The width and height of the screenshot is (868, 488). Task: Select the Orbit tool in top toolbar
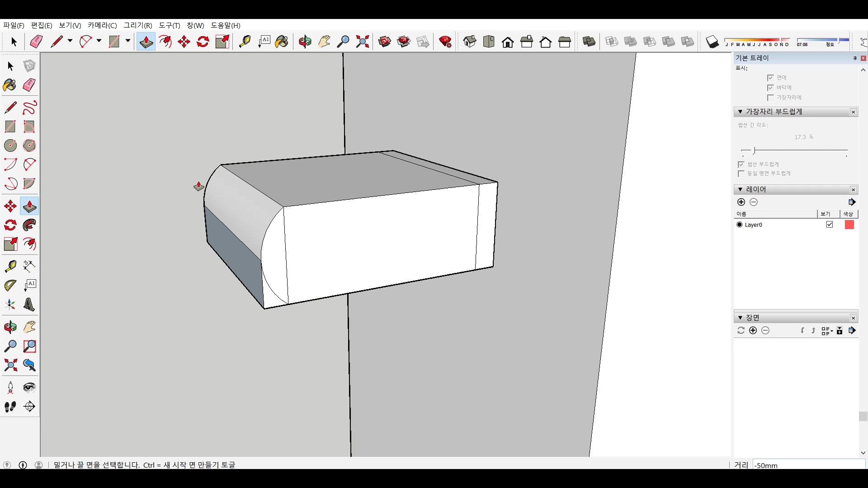tap(305, 42)
